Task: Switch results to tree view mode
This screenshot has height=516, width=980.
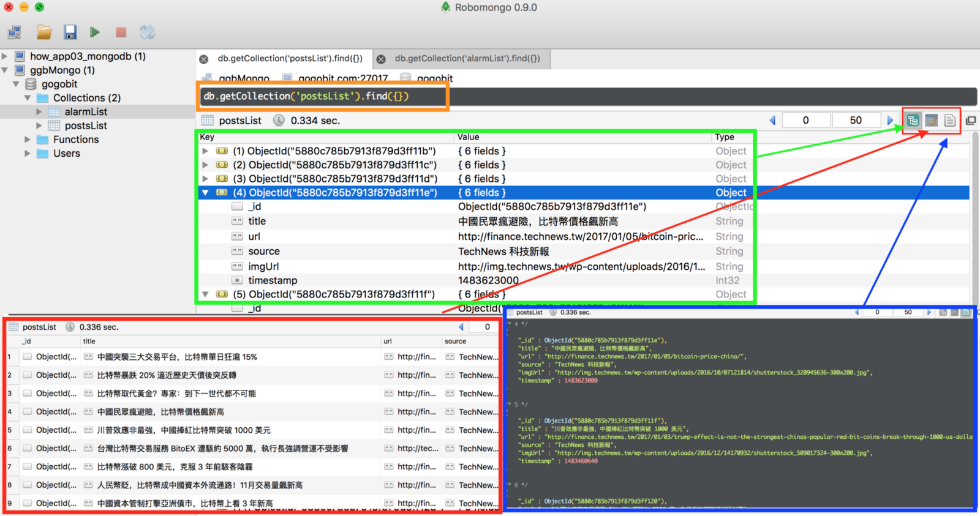Action: click(913, 121)
